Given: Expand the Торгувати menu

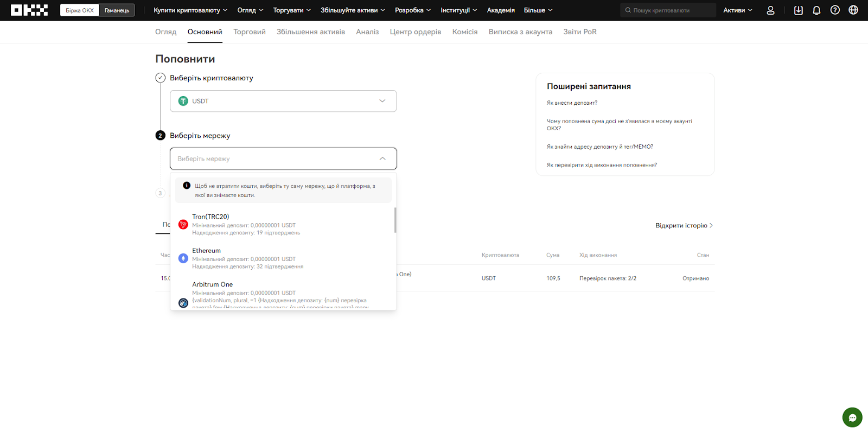Looking at the screenshot, I should tap(292, 10).
